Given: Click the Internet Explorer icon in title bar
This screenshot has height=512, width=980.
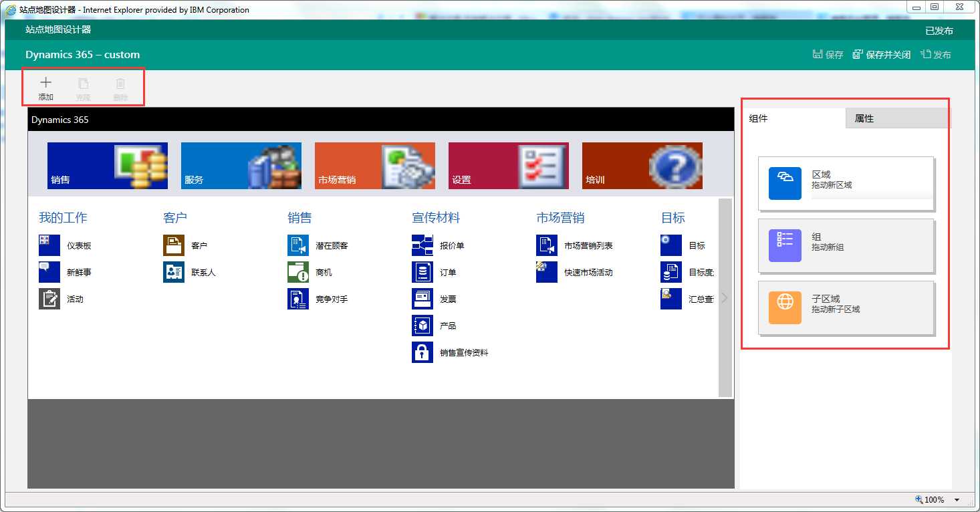Looking at the screenshot, I should coord(11,10).
